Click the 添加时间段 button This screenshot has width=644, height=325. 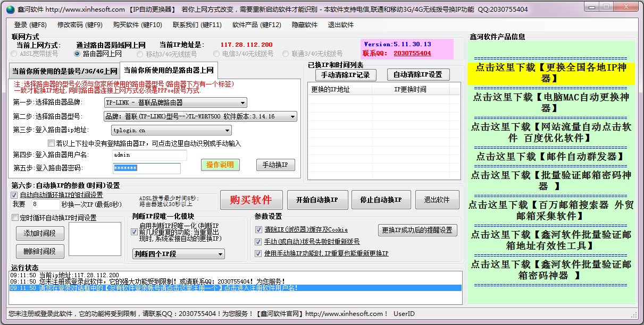point(39,233)
